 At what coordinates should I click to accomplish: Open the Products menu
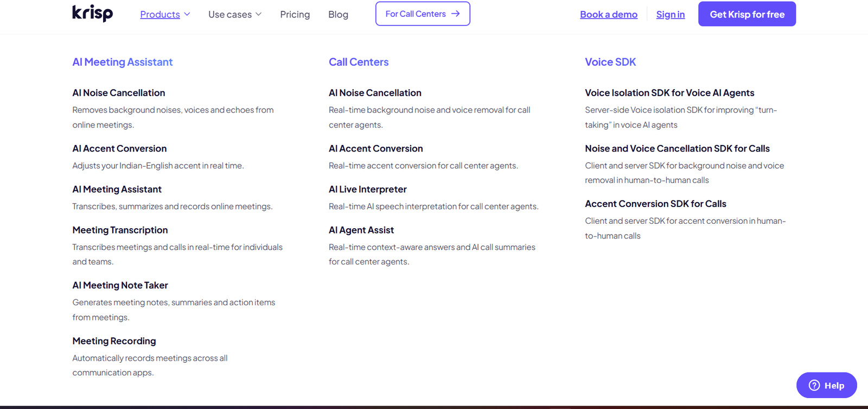[x=160, y=14]
